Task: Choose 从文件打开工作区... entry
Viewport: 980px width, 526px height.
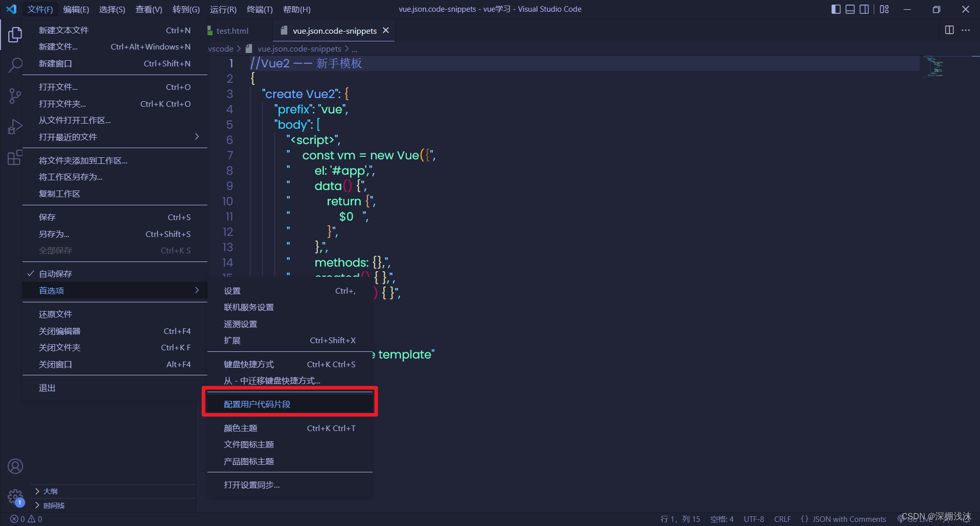Action: [x=115, y=120]
